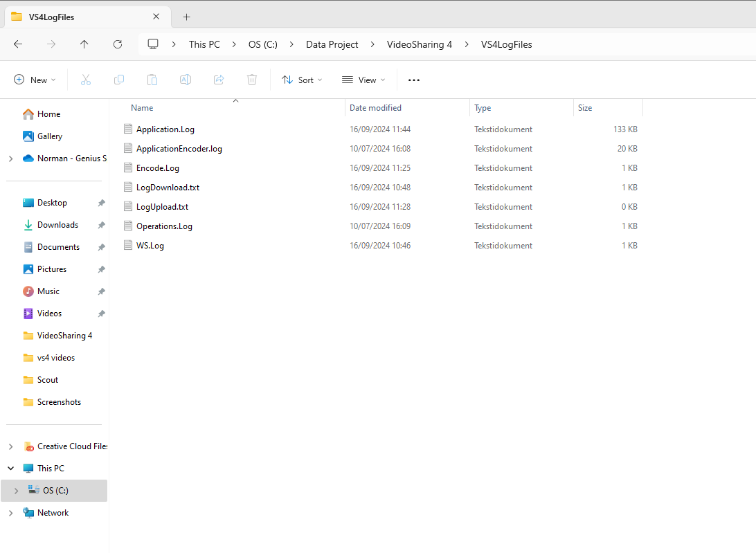
Task: Sort files by Name column header
Action: [142, 108]
